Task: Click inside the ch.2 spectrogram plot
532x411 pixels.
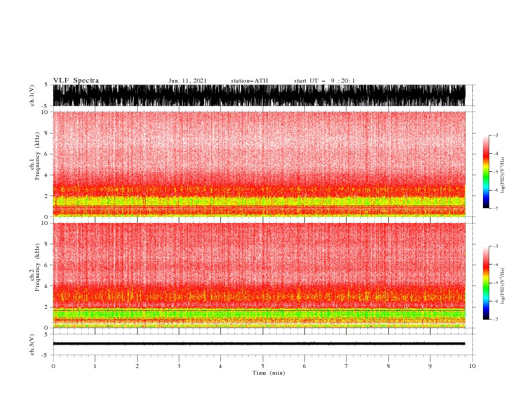Action: (x=259, y=275)
